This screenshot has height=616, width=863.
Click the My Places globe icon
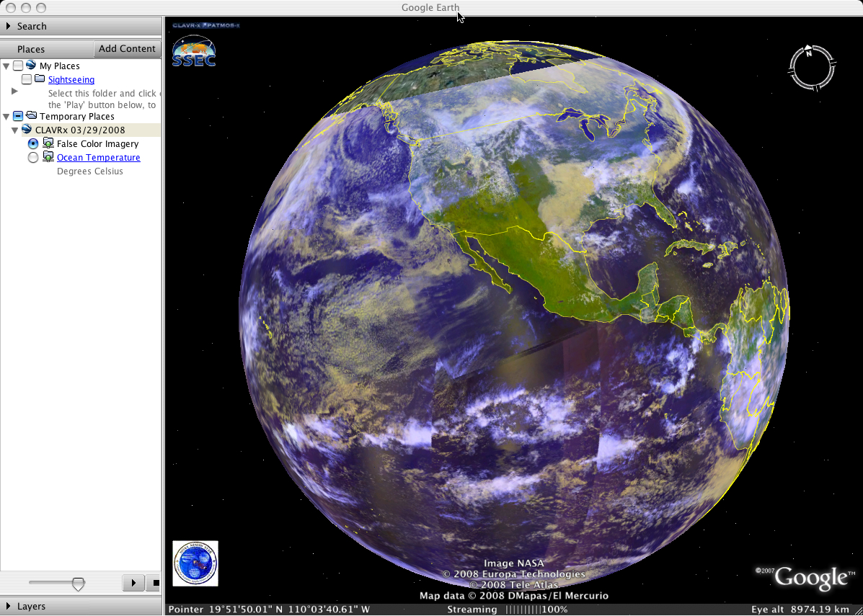point(31,66)
